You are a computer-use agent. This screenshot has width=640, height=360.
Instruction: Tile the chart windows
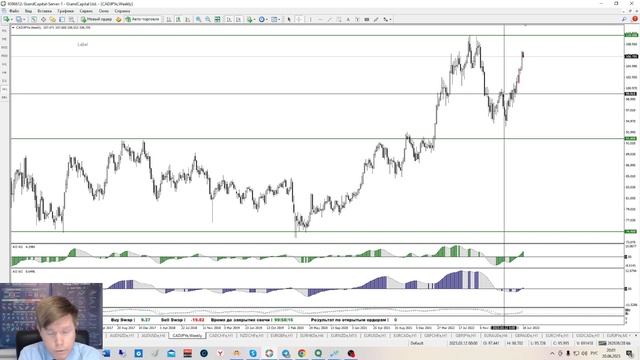coord(218,19)
